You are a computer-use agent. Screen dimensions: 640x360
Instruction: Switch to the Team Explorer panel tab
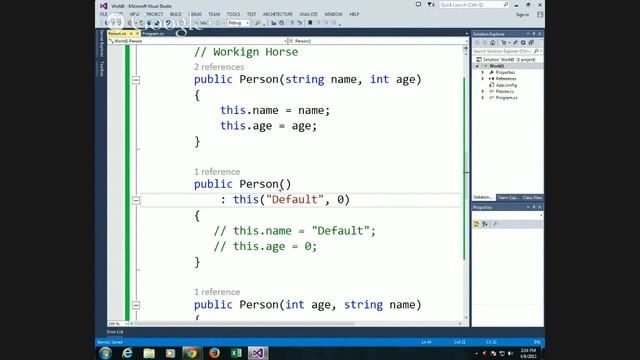[x=508, y=198]
